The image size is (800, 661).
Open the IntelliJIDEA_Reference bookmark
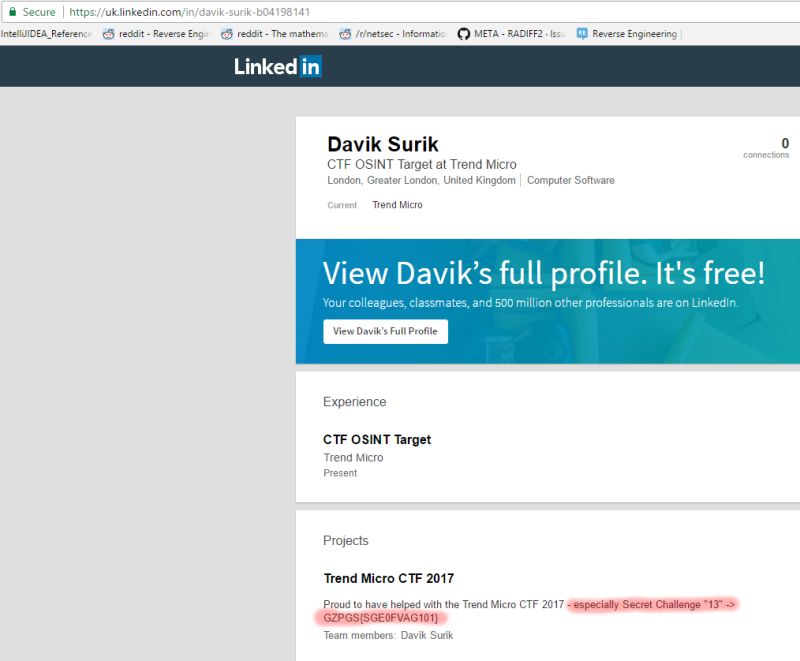tap(46, 34)
